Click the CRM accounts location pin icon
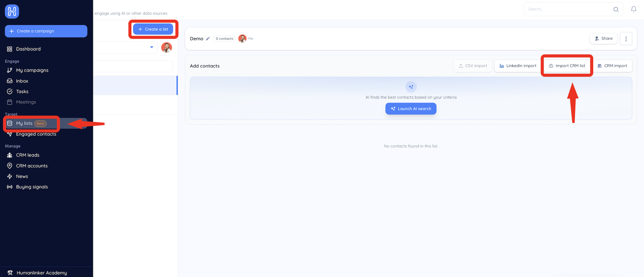 coord(10,166)
